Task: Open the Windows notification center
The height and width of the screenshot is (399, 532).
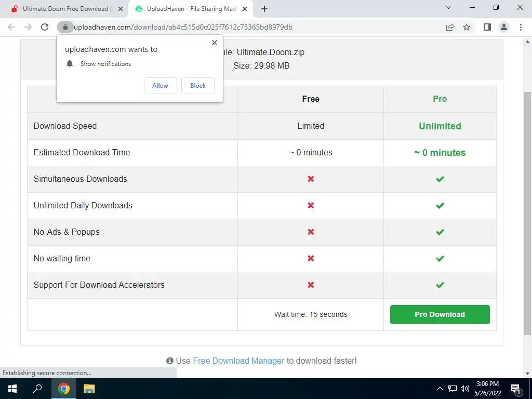Action: coord(515,389)
